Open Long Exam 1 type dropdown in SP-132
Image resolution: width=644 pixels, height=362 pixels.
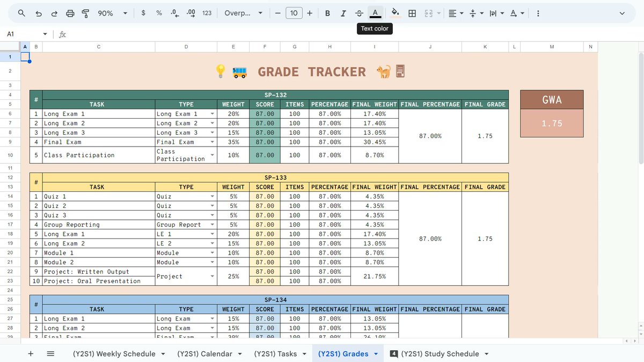click(x=213, y=114)
